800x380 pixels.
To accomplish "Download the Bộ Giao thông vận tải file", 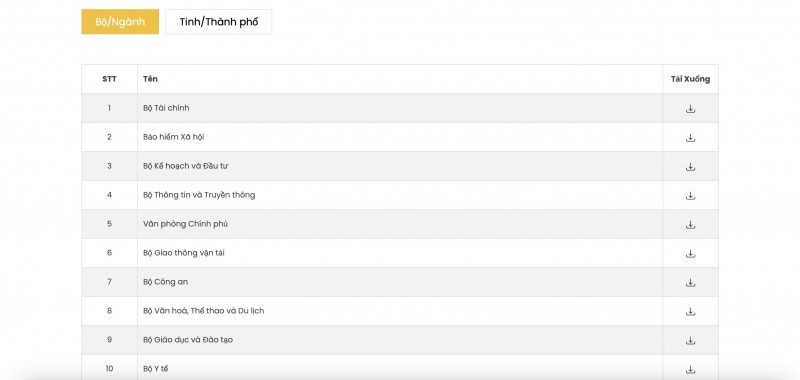I will [x=690, y=254].
